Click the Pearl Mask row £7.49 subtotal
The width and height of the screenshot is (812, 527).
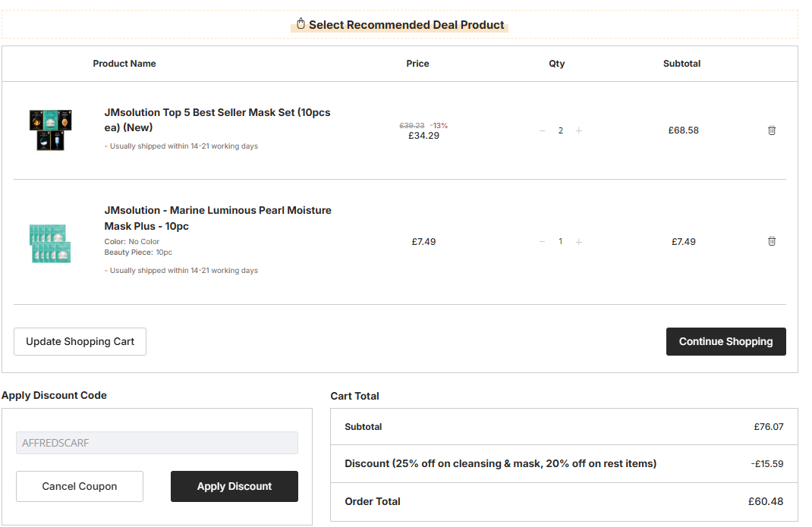tap(684, 242)
